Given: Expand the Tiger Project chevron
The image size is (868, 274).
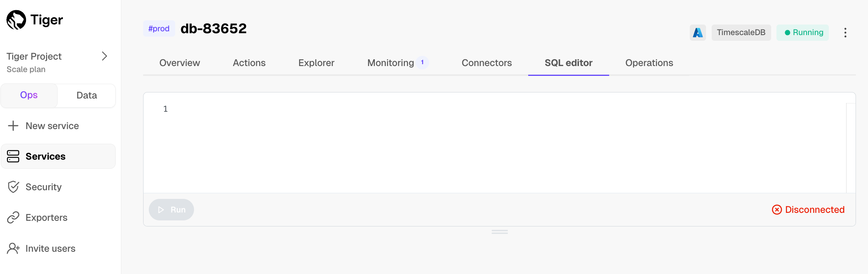Looking at the screenshot, I should (x=104, y=56).
